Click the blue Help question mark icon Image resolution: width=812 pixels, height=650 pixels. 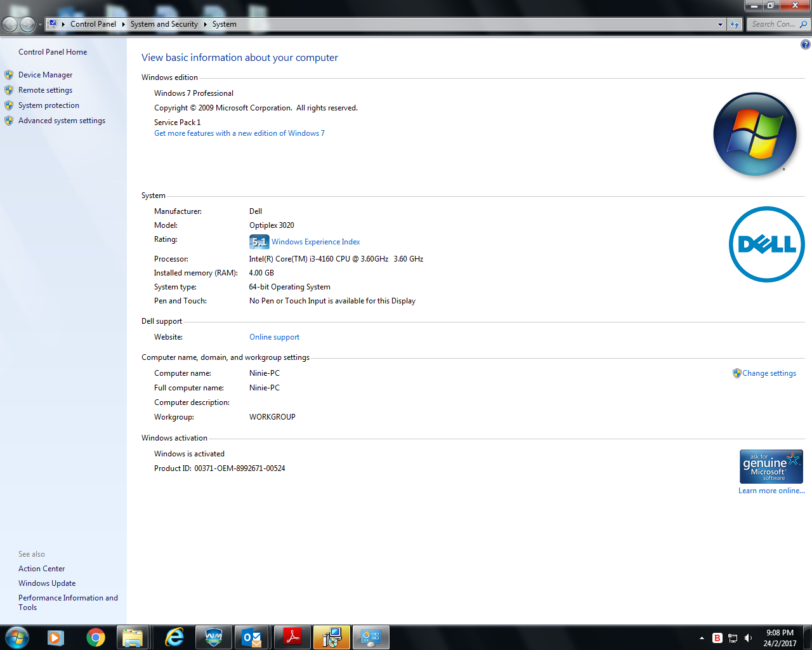click(805, 44)
